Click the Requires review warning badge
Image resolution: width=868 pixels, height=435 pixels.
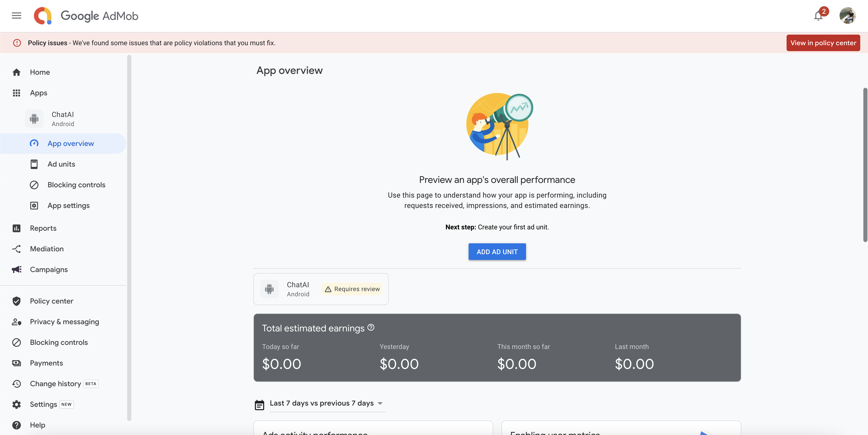coord(352,289)
